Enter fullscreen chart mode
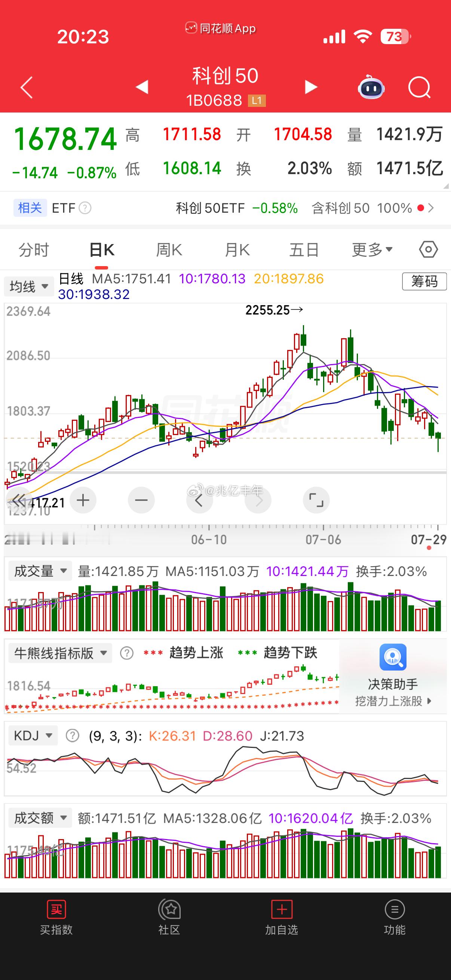Screen dimensions: 451x980 click(316, 500)
